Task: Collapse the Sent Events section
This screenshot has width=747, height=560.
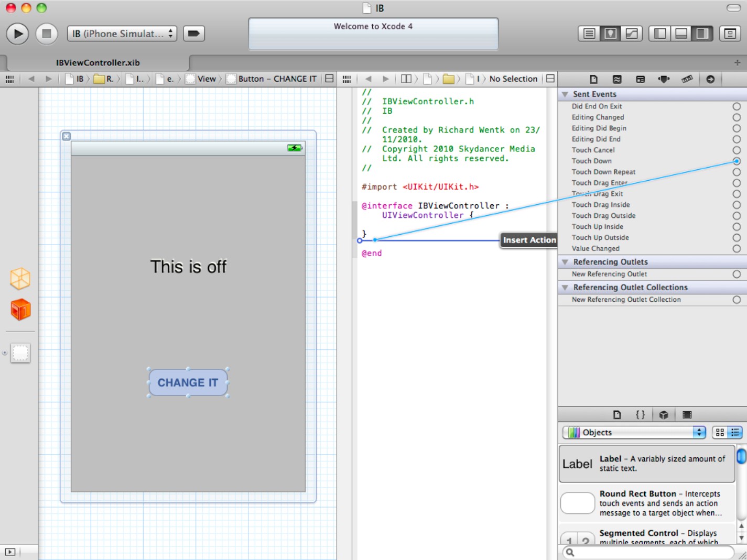Action: coord(565,94)
